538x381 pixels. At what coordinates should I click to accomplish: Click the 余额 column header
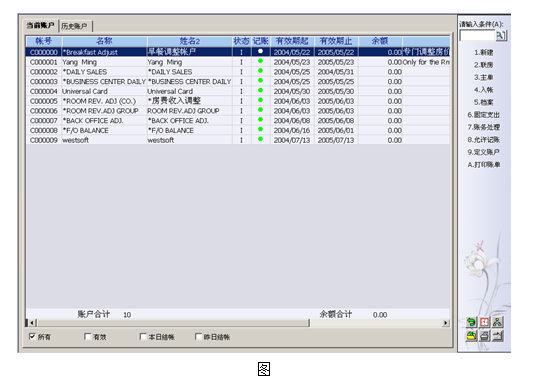(380, 41)
